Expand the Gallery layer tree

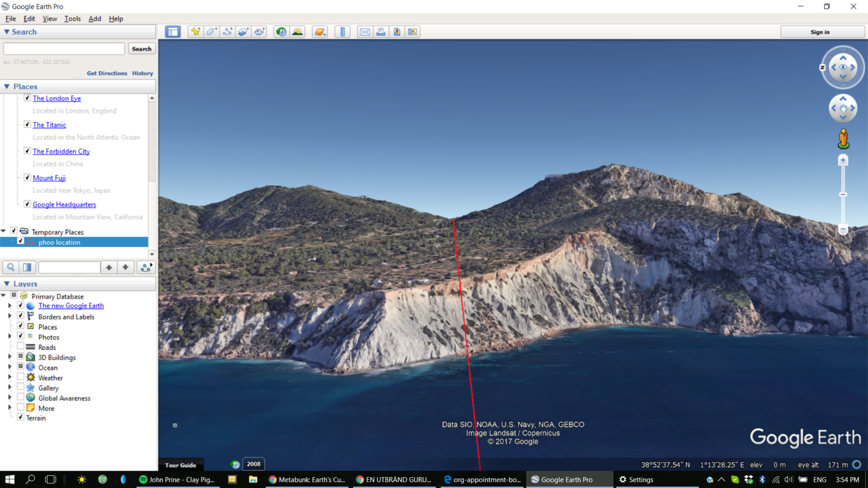[x=10, y=388]
